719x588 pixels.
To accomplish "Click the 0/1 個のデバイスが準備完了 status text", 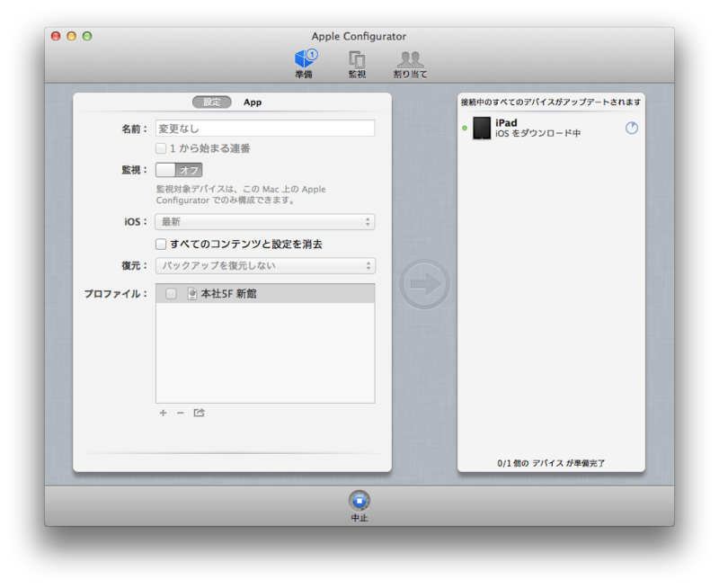I will point(551,463).
